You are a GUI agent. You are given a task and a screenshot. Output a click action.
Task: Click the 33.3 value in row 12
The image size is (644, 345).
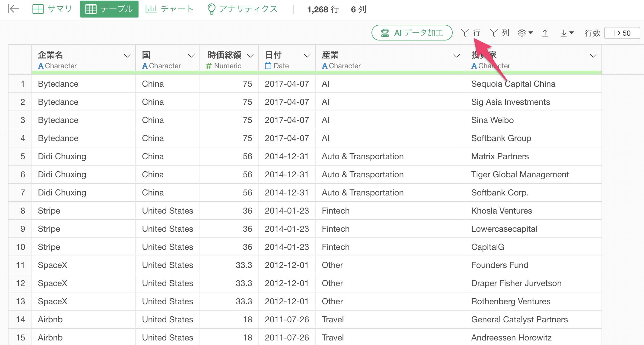click(229, 283)
